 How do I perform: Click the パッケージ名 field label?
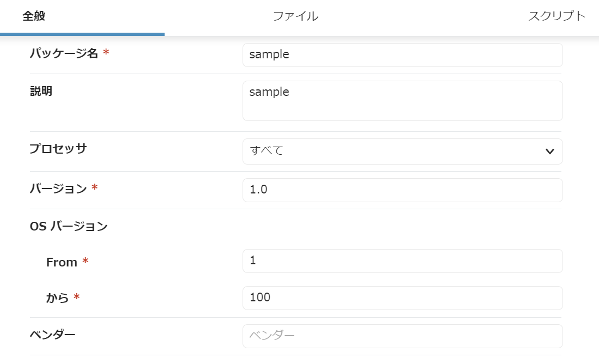(64, 53)
